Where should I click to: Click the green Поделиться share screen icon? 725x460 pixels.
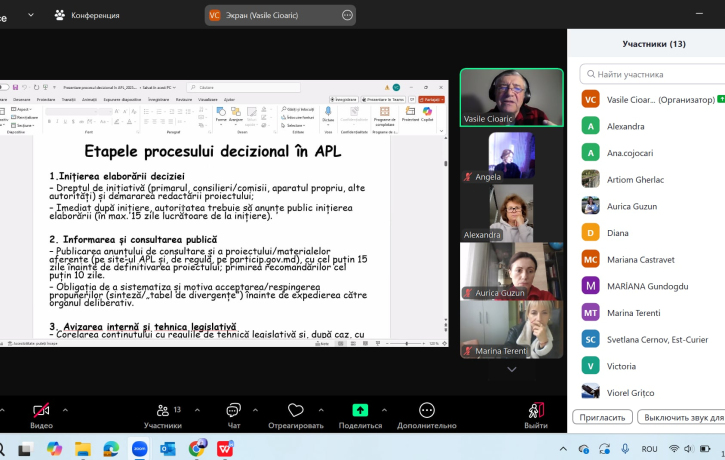[360, 410]
